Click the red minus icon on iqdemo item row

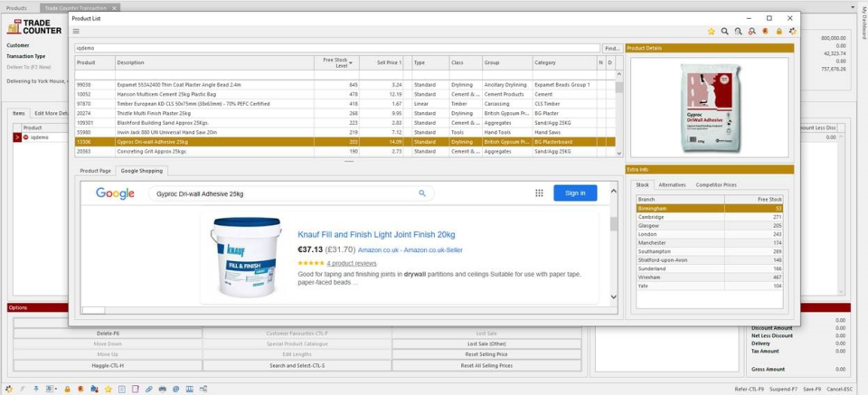25,137
